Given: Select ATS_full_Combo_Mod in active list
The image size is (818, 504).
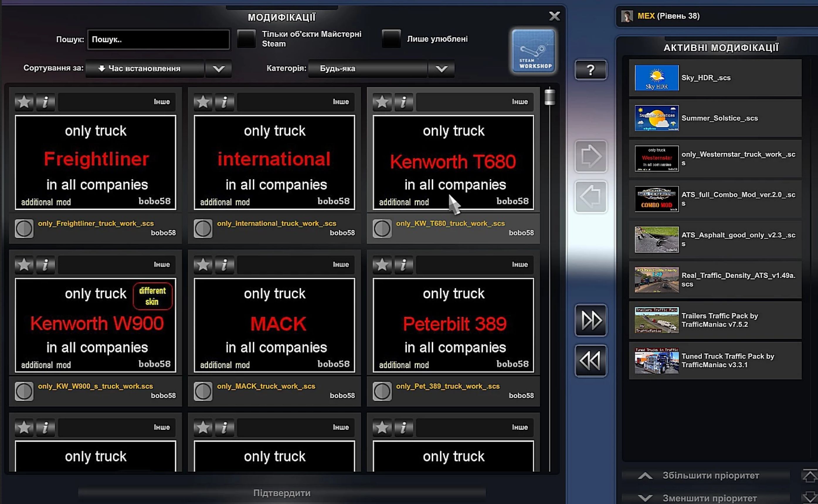Looking at the screenshot, I should (715, 199).
